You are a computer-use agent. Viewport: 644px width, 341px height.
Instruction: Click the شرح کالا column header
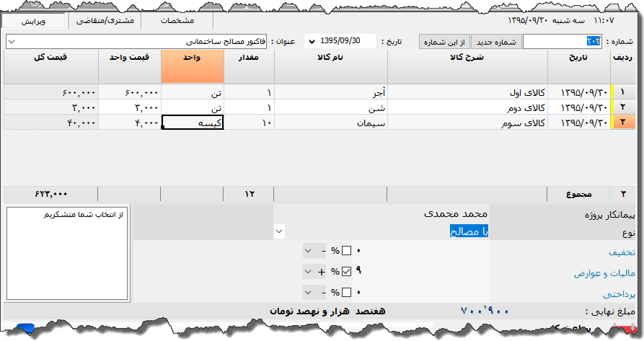467,66
